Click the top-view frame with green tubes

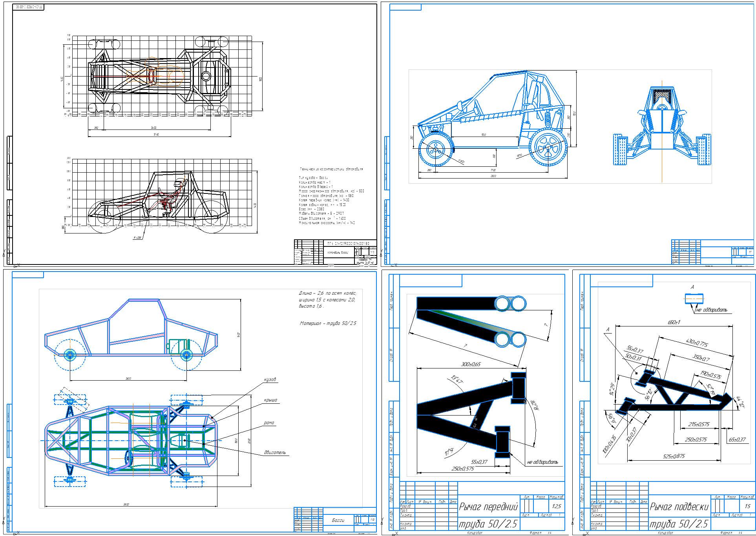coord(131,440)
